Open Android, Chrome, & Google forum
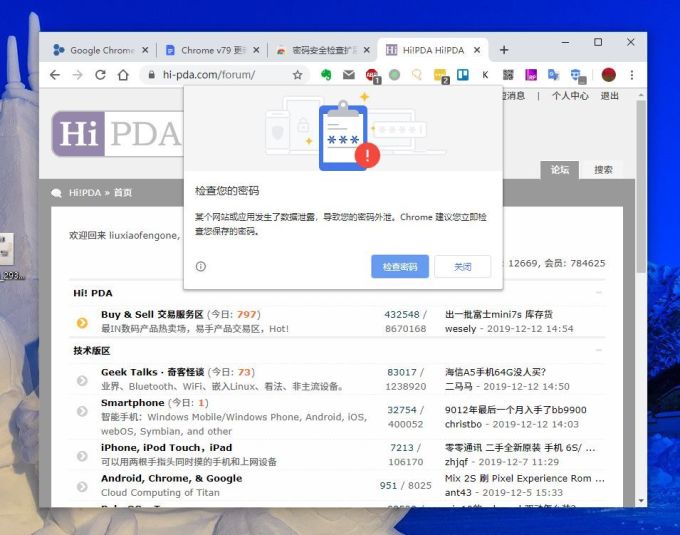This screenshot has height=535, width=680. point(171,478)
